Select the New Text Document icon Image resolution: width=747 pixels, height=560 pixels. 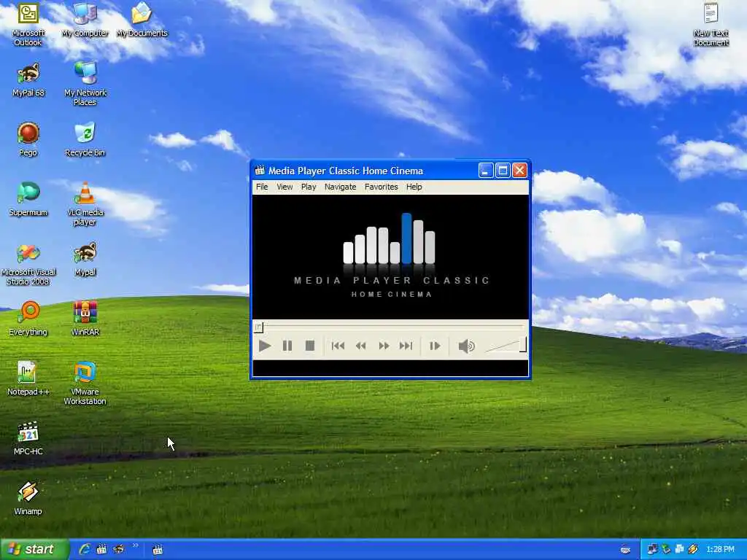tap(711, 24)
